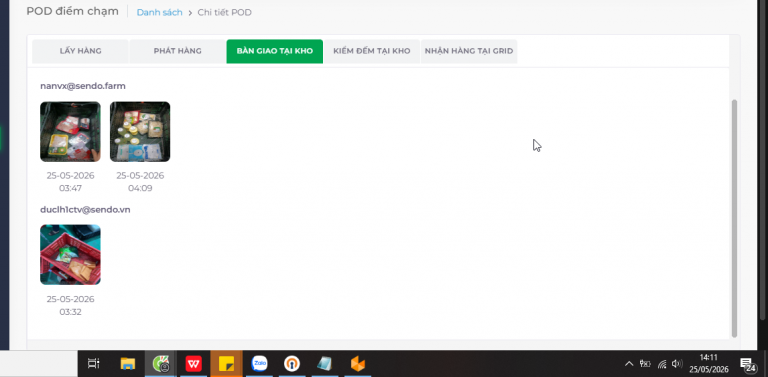Viewport: 768px width, 377px height.
Task: Open duclh1ctv photo taken at 03:32
Action: click(x=70, y=255)
